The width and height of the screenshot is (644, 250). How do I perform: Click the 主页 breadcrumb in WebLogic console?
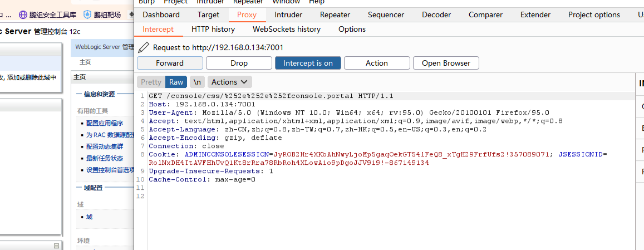pyautogui.click(x=85, y=62)
